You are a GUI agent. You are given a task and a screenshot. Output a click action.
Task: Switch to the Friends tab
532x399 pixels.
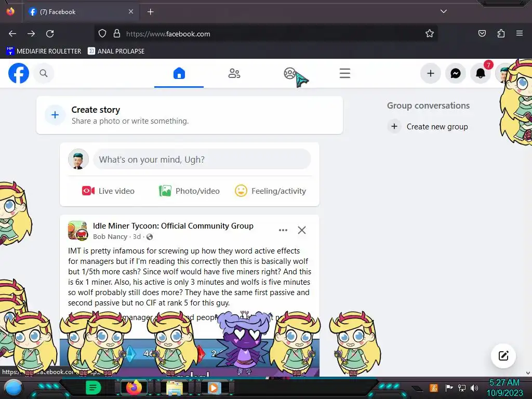point(234,73)
